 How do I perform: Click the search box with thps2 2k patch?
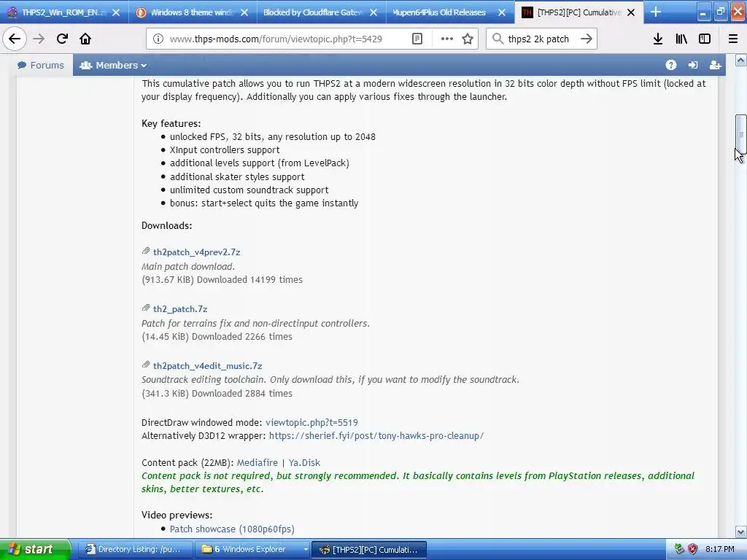click(541, 39)
